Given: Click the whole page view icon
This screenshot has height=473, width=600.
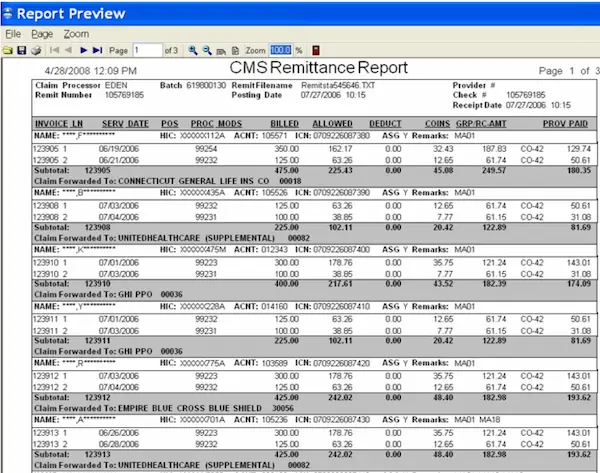Looking at the screenshot, I should [x=235, y=51].
